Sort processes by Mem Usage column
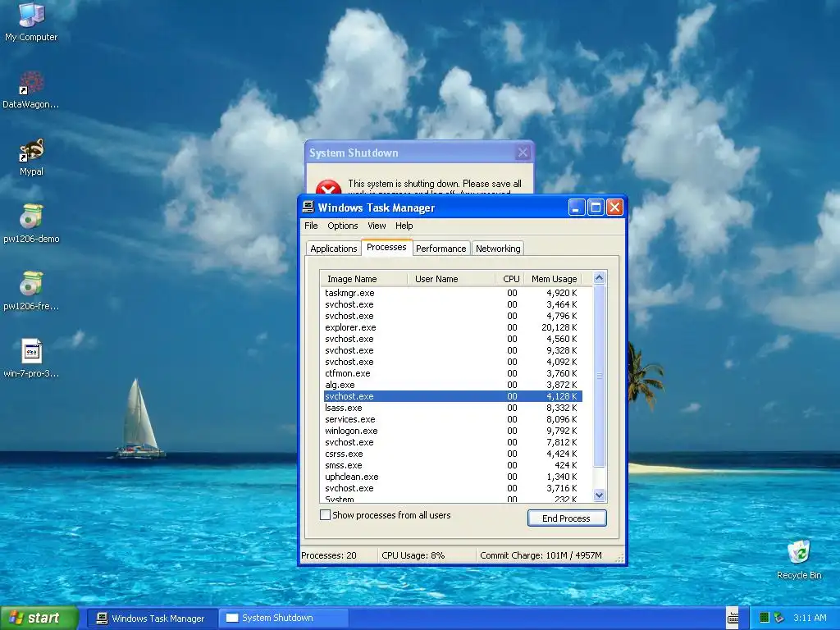 (x=553, y=279)
